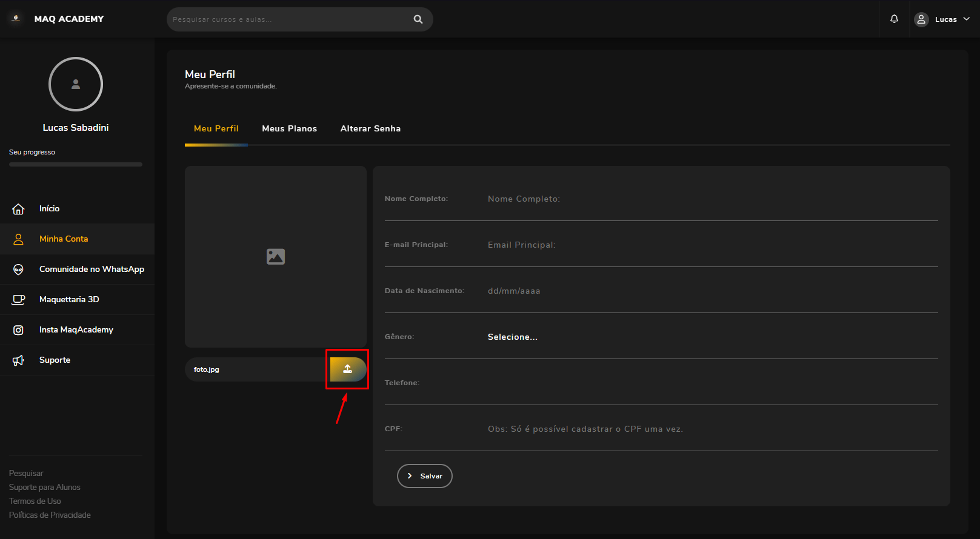Click the Suporte megaphone icon
The image size is (980, 539).
(18, 360)
